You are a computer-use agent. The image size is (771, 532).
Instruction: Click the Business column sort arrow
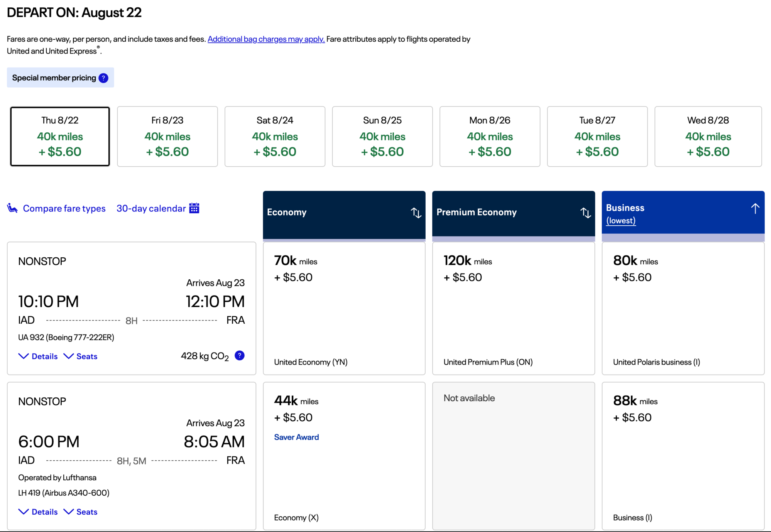(755, 209)
